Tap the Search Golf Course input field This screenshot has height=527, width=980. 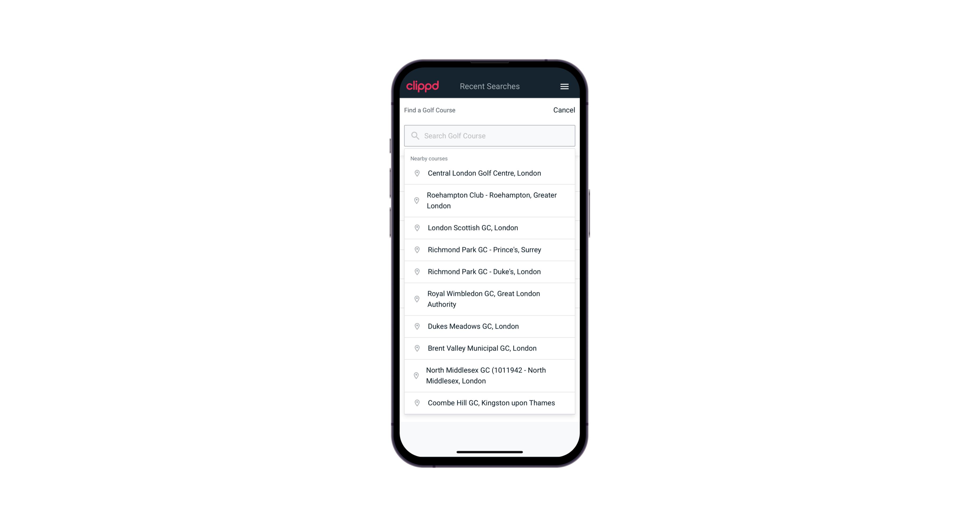[x=489, y=135]
